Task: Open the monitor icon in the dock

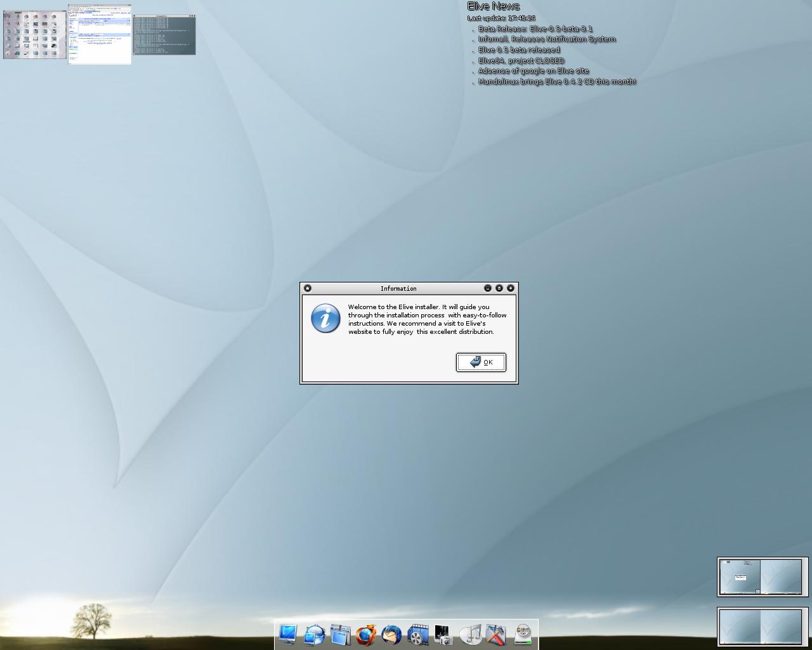Action: pyautogui.click(x=288, y=634)
